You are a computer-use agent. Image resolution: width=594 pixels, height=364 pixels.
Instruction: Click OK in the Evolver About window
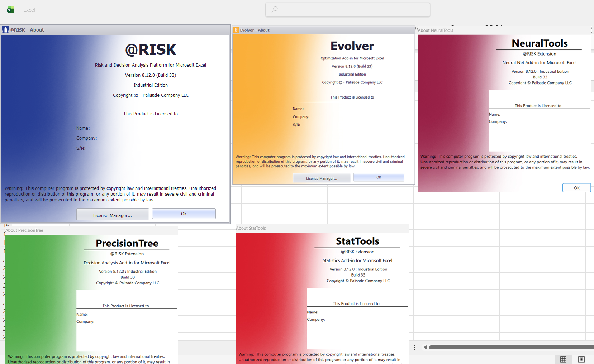tap(379, 177)
